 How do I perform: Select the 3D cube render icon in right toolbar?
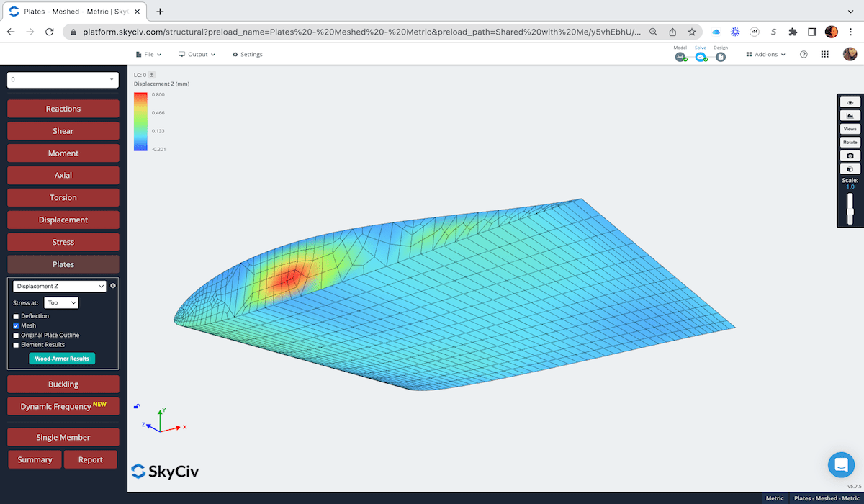(850, 168)
